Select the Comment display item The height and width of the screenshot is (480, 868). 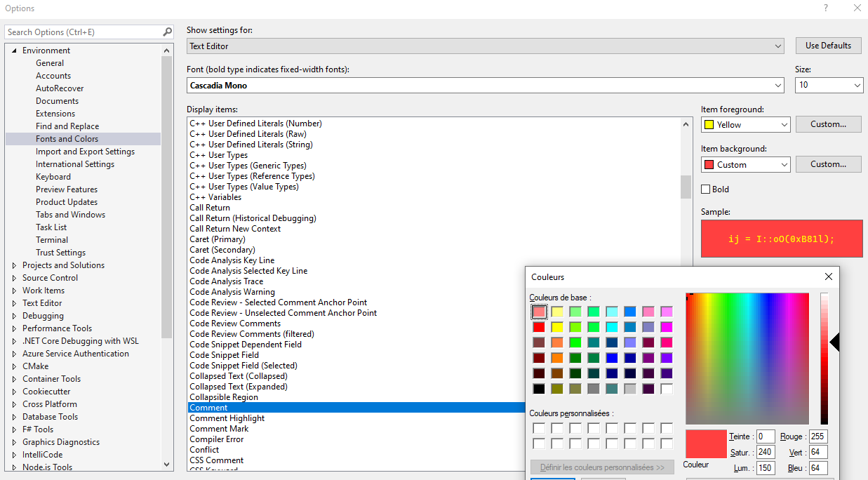356,408
